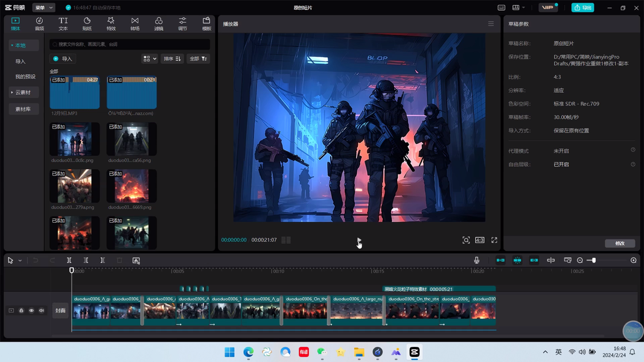Click the help icon beside 自由层级
Image resolution: width=644 pixels, height=362 pixels.
pos(633,164)
